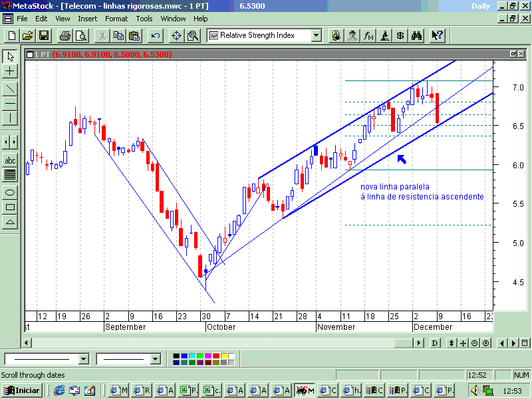Viewport: 532px width, 399px height.
Task: Open the Format menu
Action: 116,19
